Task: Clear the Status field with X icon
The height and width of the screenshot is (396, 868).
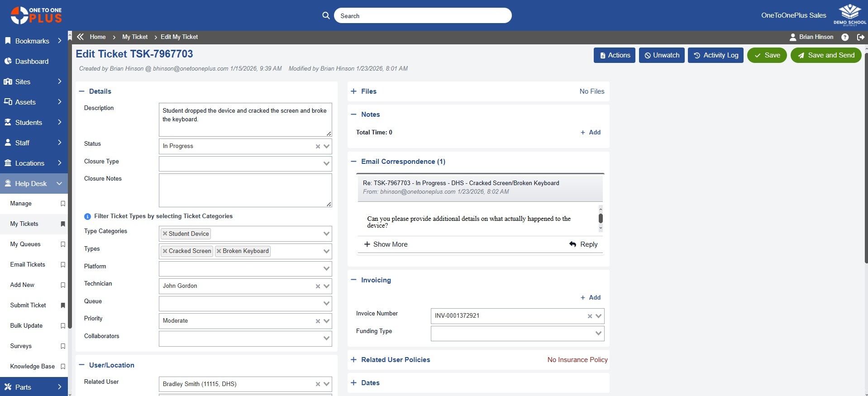Action: [x=318, y=146]
